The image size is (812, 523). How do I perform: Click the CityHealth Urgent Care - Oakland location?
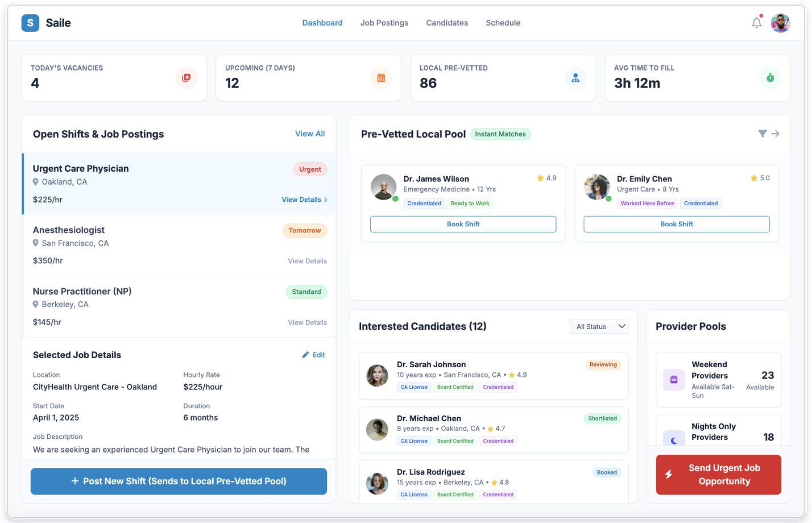(95, 387)
